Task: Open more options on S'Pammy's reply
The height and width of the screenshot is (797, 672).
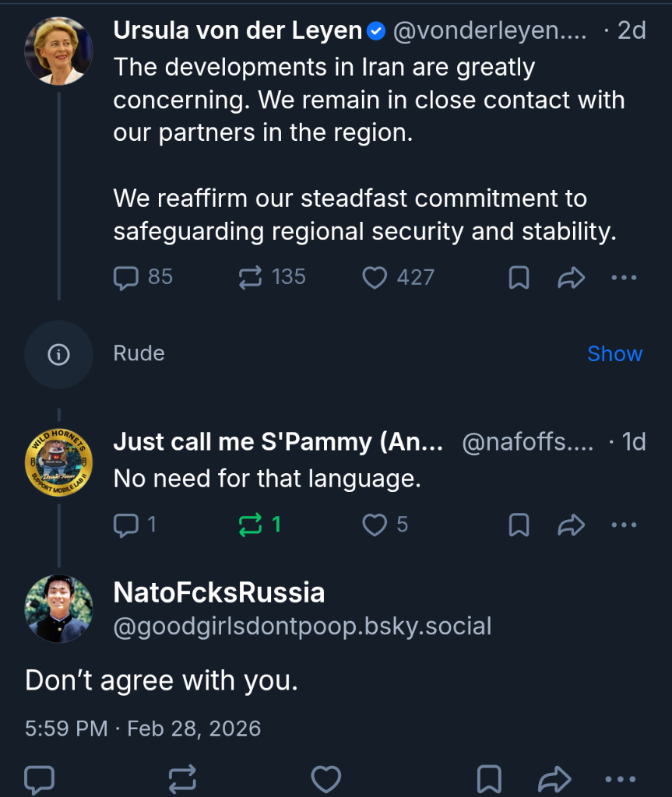Action: tap(624, 525)
